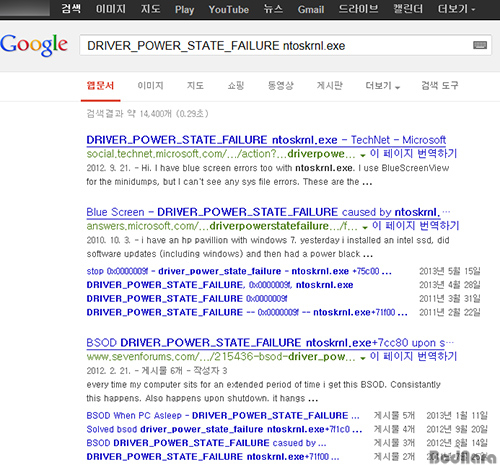Open BSOD ntoskrnl.exe+7cc80 sevenforums result
Image resolution: width=500 pixels, height=467 pixels.
(x=270, y=343)
